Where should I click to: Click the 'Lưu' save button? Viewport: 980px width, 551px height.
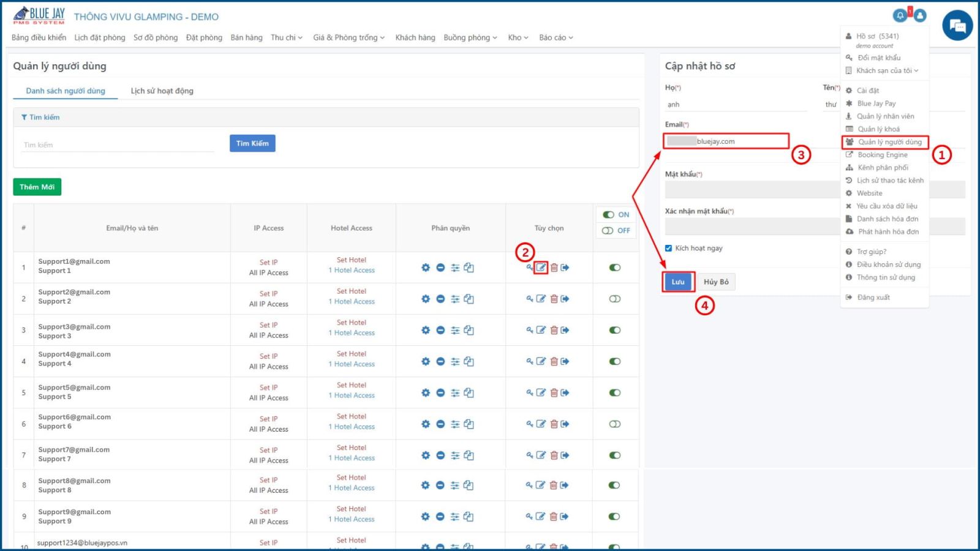tap(678, 282)
